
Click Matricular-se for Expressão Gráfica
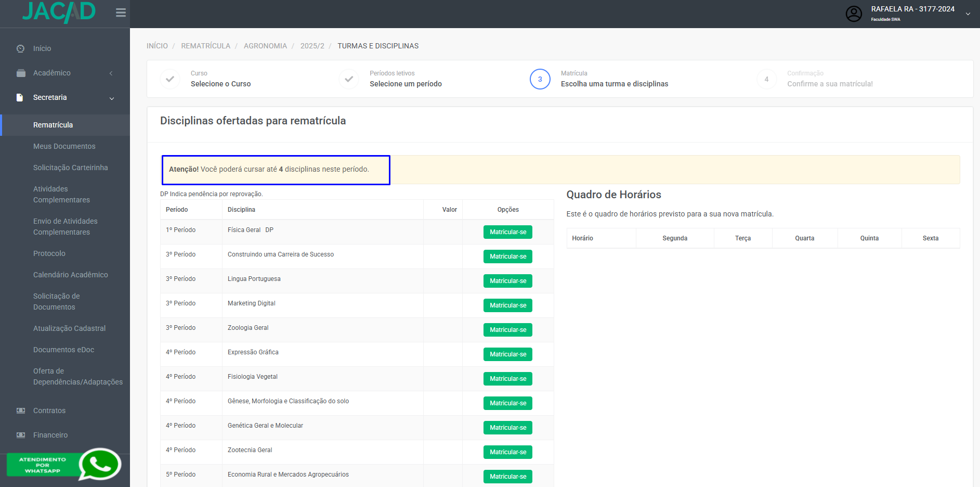coord(508,354)
